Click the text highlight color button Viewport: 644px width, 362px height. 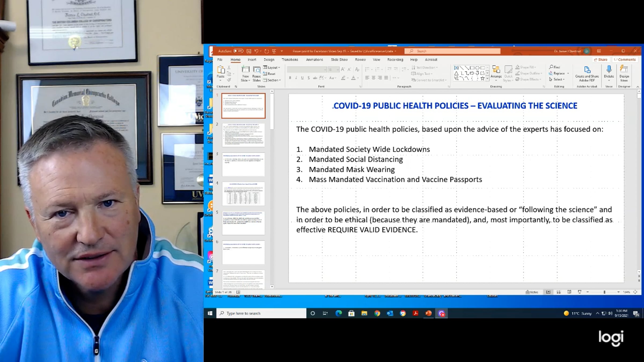coord(343,78)
